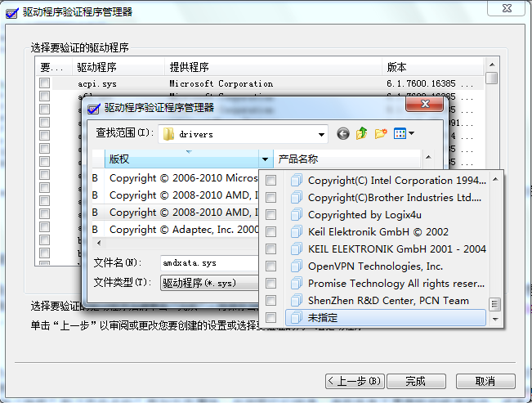
Task: Click Microsoft Corporation provider for acpi.sys
Action: (x=221, y=83)
